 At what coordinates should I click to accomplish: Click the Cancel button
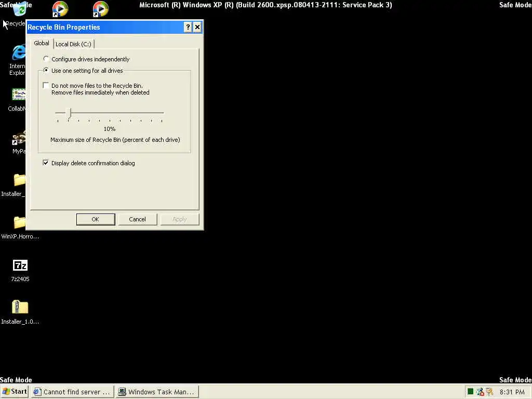tap(137, 219)
